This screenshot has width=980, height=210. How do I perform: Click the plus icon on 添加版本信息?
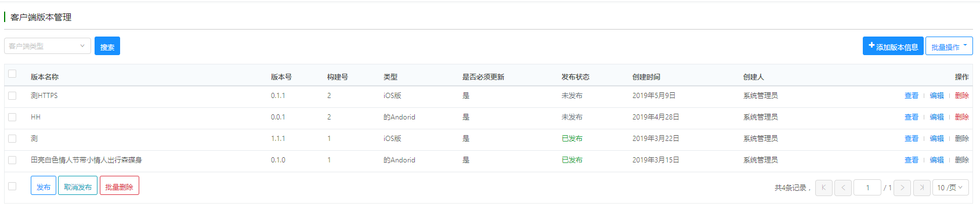[x=871, y=45]
